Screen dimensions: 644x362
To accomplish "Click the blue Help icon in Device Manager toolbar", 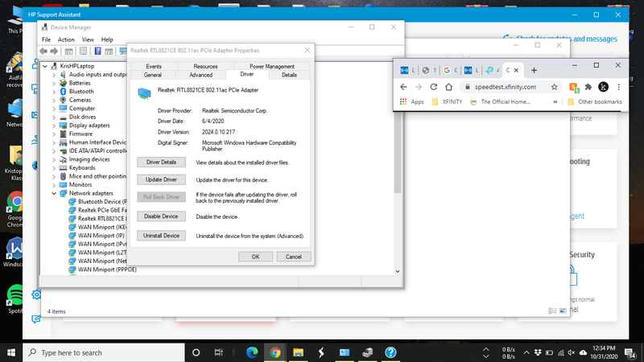I will pyautogui.click(x=97, y=51).
